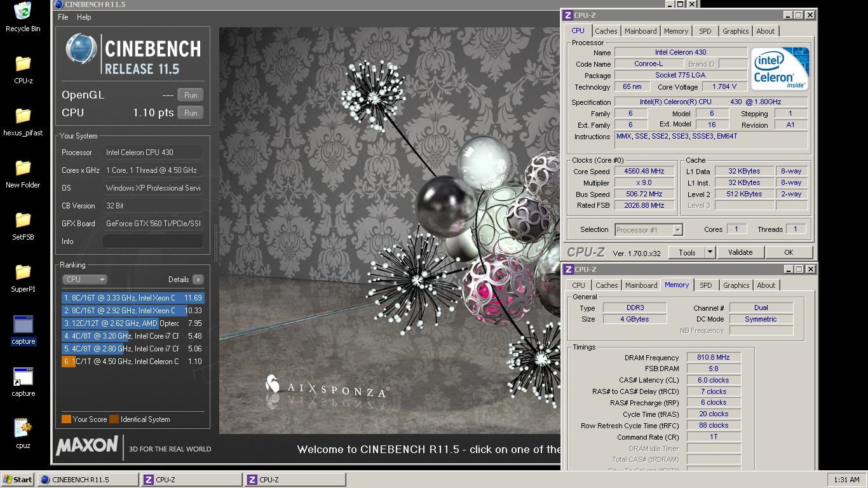The image size is (868, 488).
Task: Switch to About tab in upper CPU-Z
Action: coord(766,31)
